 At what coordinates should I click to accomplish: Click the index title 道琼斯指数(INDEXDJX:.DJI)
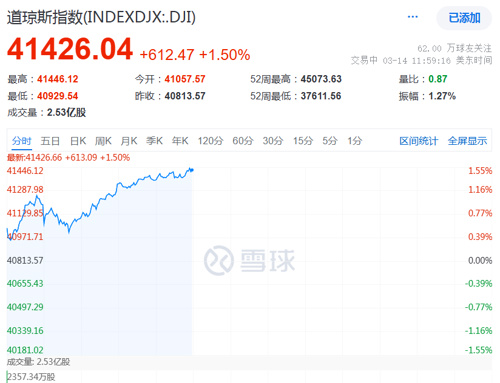101,17
